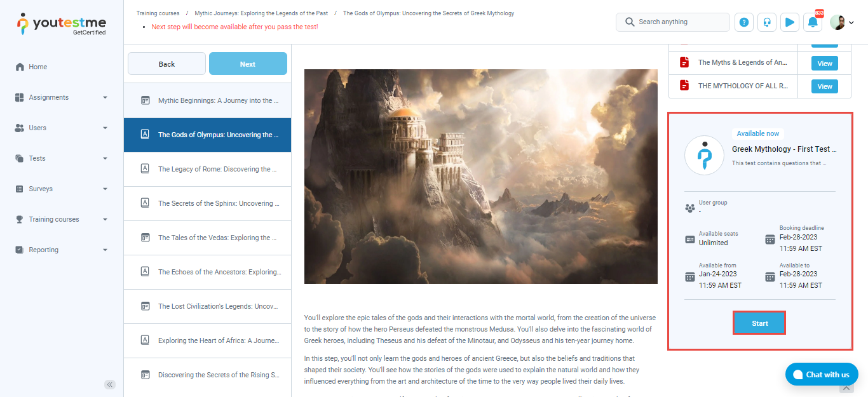This screenshot has height=397, width=868.
Task: Click the YouTestMe GetCertified logo
Action: [x=61, y=24]
